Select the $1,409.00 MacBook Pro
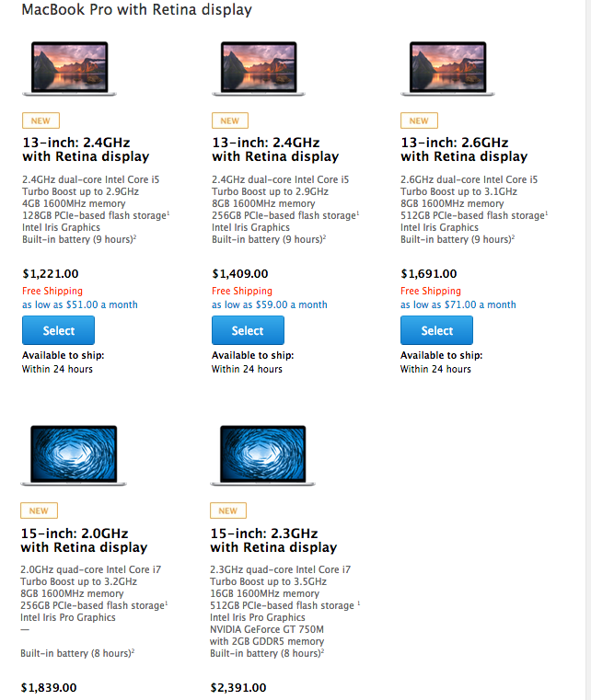This screenshot has width=591, height=700. pyautogui.click(x=248, y=330)
